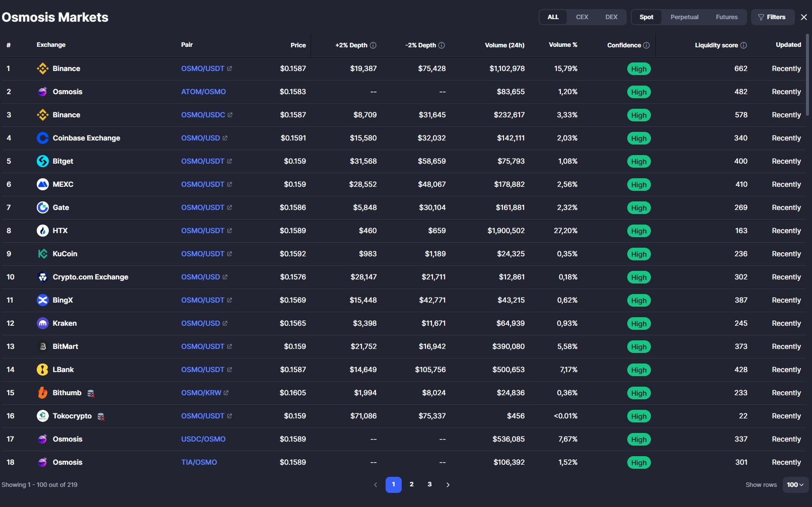
Task: Open external link icon for Binance OSMO/USDC
Action: coord(230,115)
